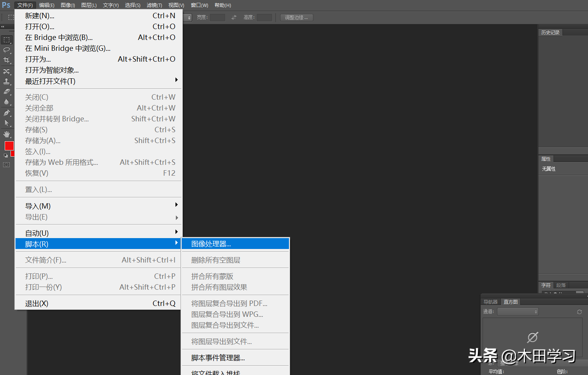Screen dimensions: 588x375
Task: Select 拼合所有图层效果 entry
Action: 235,287
